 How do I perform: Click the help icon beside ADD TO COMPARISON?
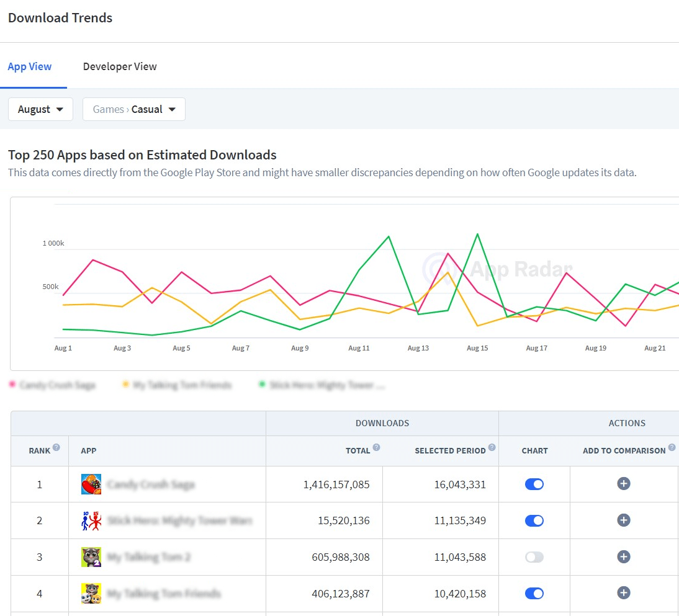(672, 447)
